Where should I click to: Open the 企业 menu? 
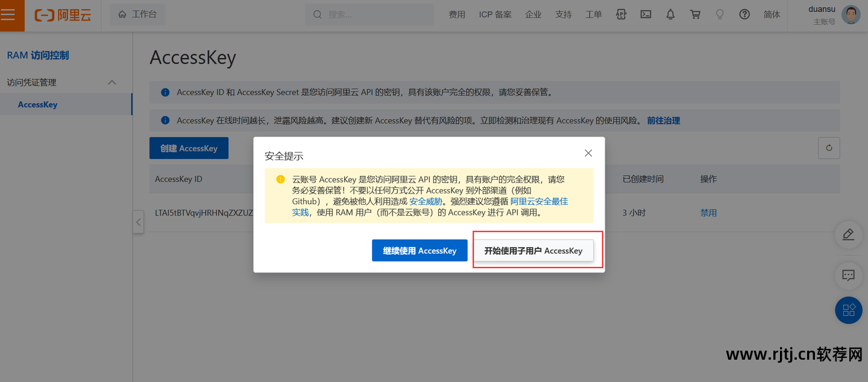[x=533, y=14]
